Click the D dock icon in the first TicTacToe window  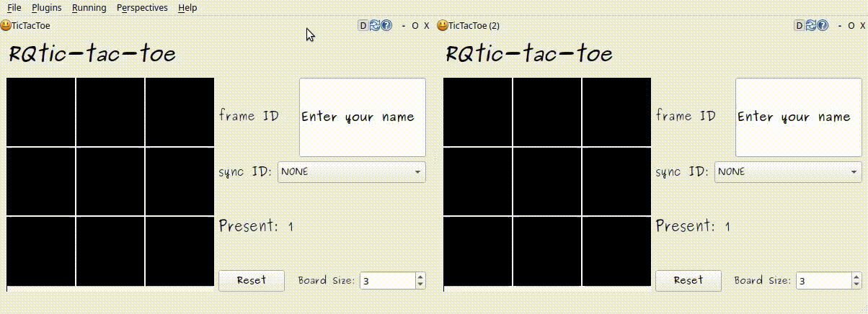pyautogui.click(x=363, y=25)
